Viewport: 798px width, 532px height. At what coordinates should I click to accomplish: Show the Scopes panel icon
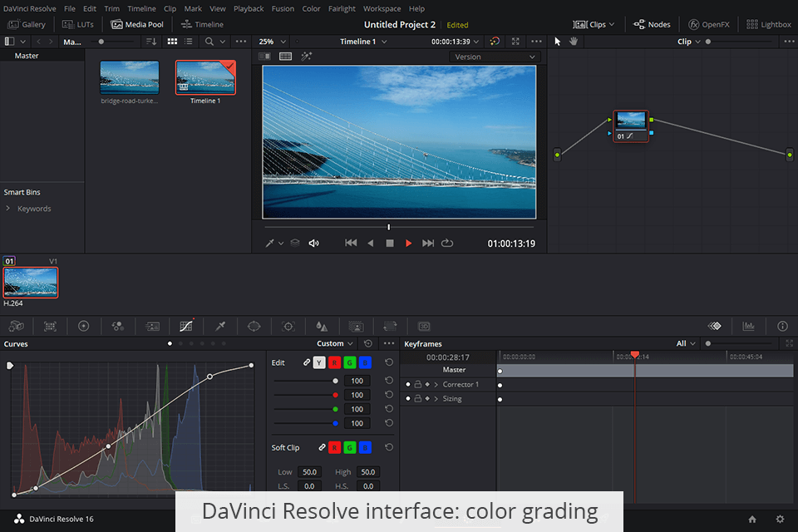pyautogui.click(x=749, y=327)
